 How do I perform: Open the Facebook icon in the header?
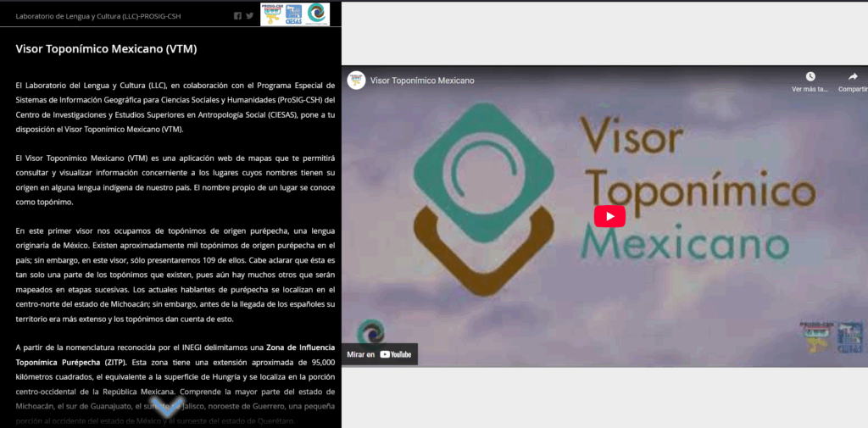click(x=237, y=16)
